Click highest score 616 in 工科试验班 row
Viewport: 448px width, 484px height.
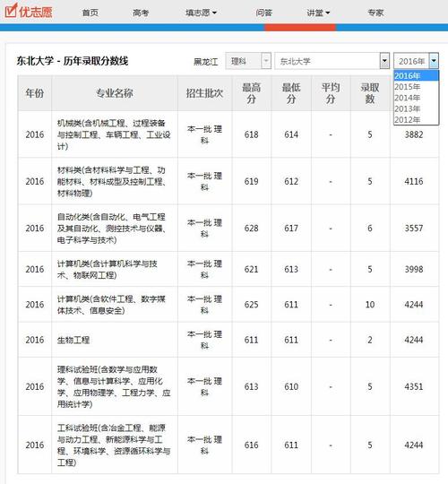pyautogui.click(x=252, y=445)
